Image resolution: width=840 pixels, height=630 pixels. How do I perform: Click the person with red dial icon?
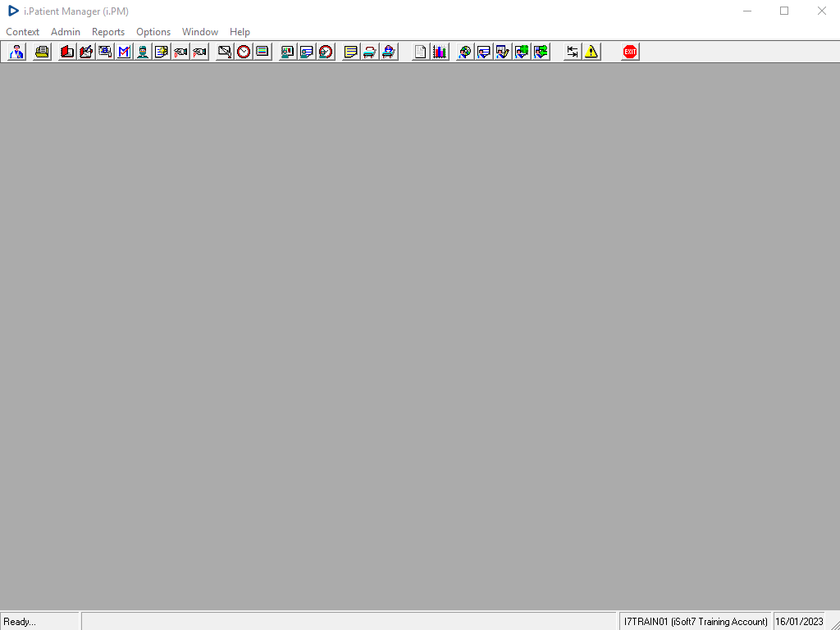coord(326,52)
